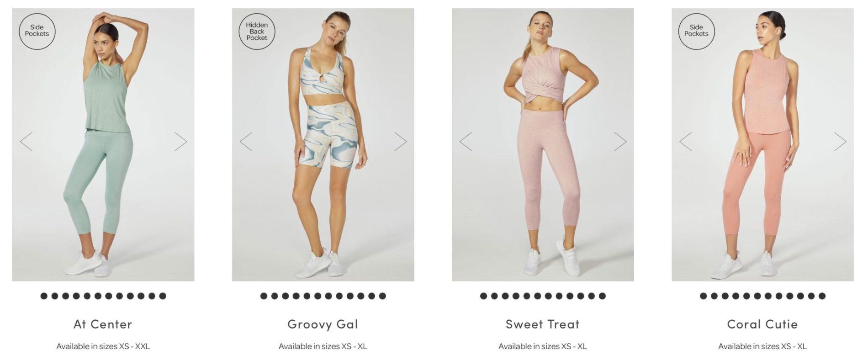Open the At Center outfit title
The image size is (868, 361).
(103, 324)
